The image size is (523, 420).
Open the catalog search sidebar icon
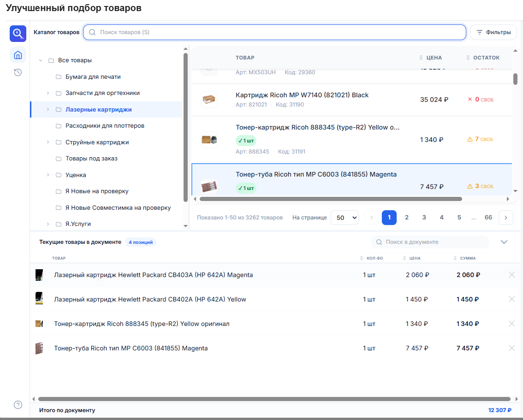tap(18, 33)
